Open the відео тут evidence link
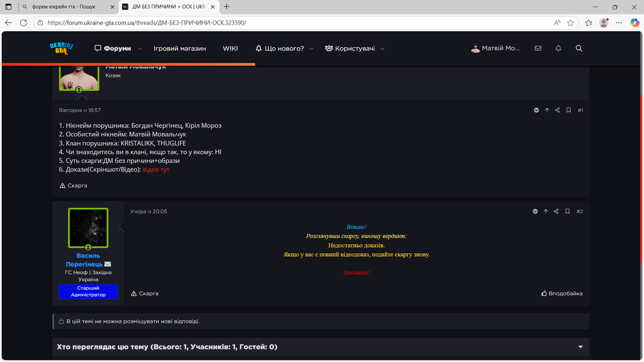The width and height of the screenshot is (644, 362). tap(156, 169)
